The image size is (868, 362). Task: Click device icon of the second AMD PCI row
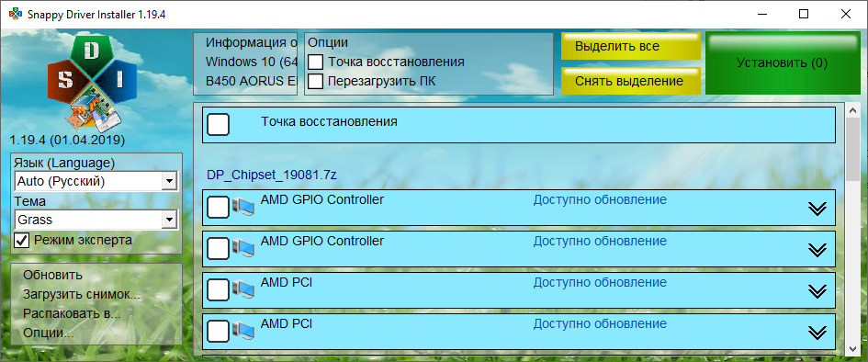point(242,332)
